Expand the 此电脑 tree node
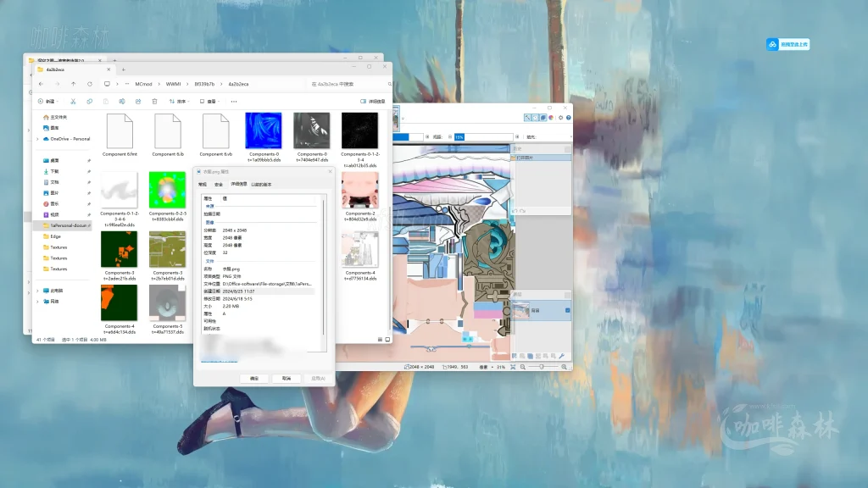This screenshot has width=868, height=488. point(37,291)
